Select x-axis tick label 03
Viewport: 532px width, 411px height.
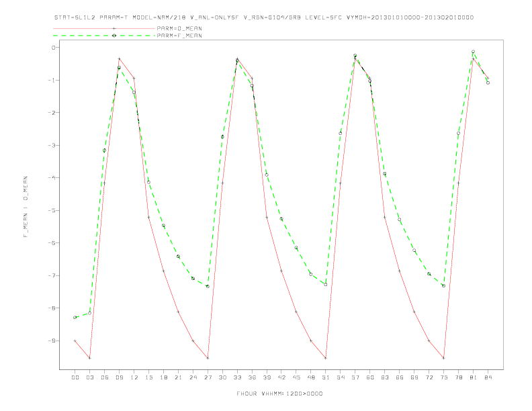89,377
